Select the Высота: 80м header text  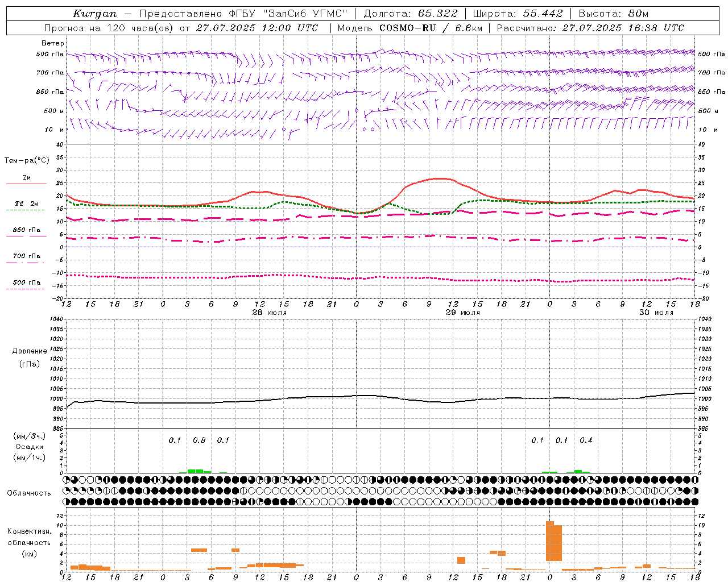[x=614, y=14]
